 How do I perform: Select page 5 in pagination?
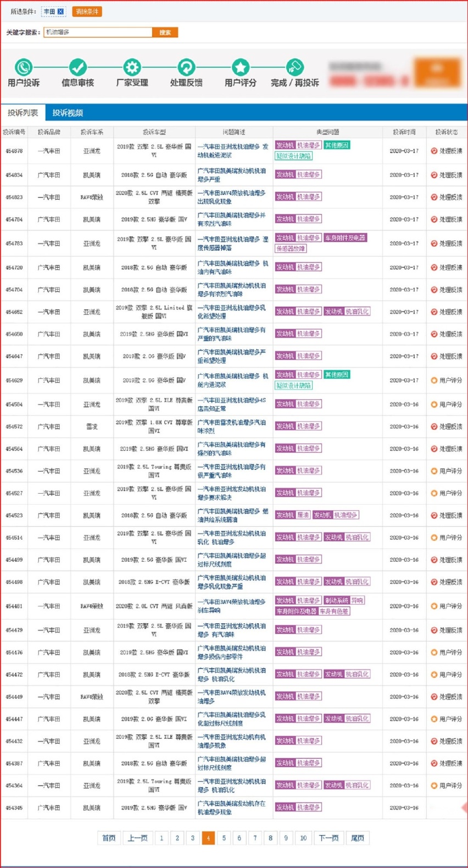[224, 838]
